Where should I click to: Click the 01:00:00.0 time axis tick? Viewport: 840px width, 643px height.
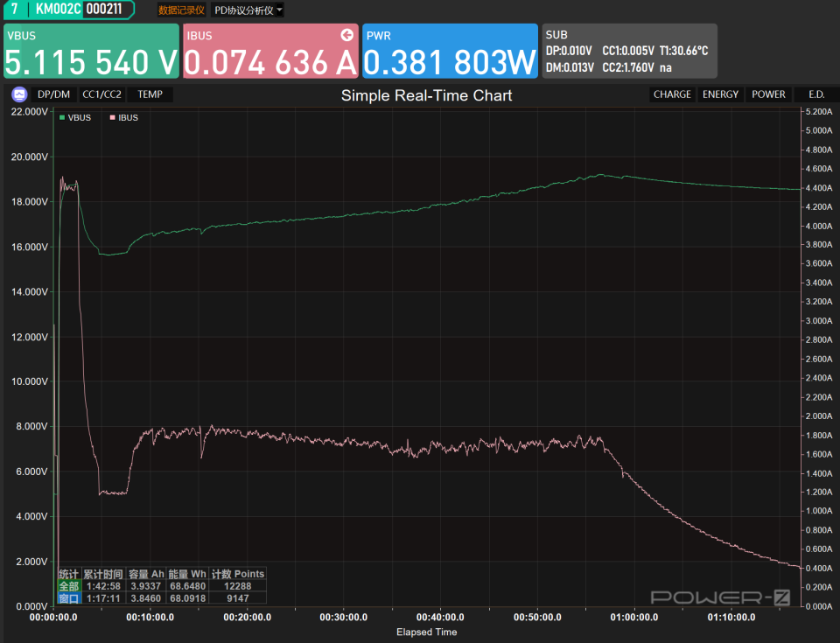coord(634,618)
